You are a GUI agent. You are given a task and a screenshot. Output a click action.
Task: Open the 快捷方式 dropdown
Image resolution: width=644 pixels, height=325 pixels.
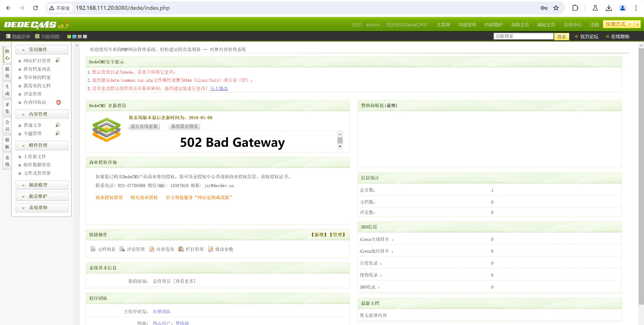619,24
